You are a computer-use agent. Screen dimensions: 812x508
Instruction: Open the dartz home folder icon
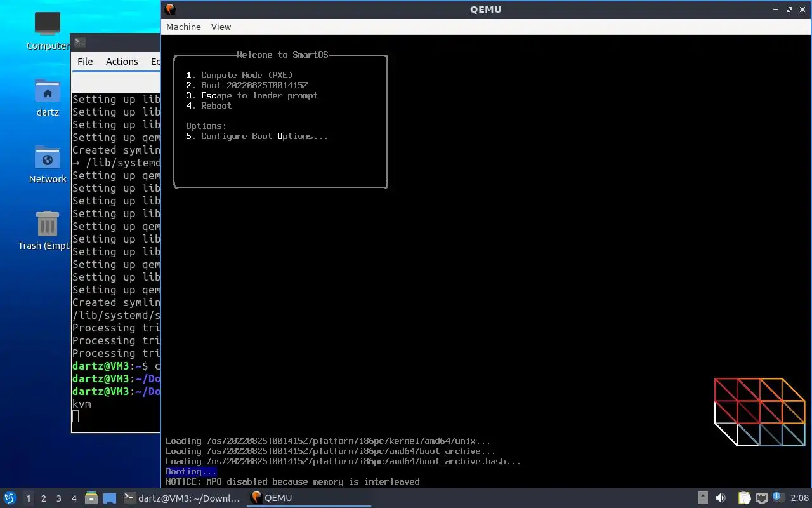pos(48,98)
